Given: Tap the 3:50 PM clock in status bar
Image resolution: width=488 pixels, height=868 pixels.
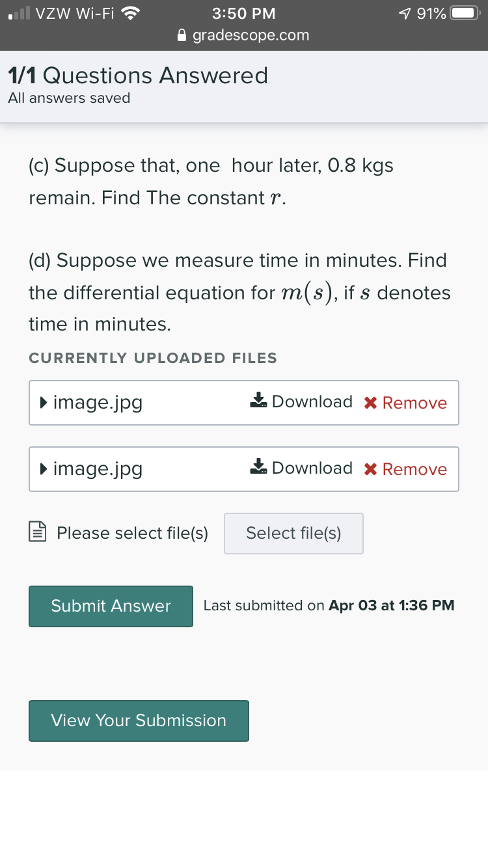Looking at the screenshot, I should coord(243,14).
